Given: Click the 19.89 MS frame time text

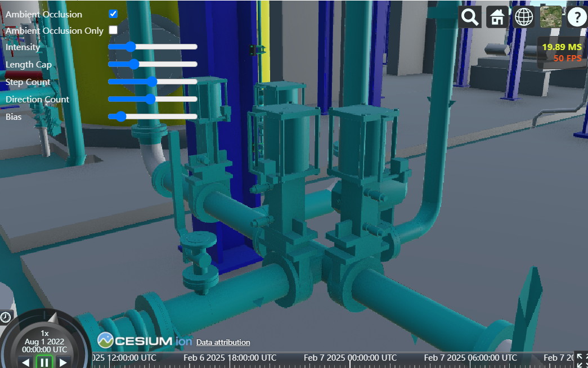Looking at the screenshot, I should [x=562, y=47].
